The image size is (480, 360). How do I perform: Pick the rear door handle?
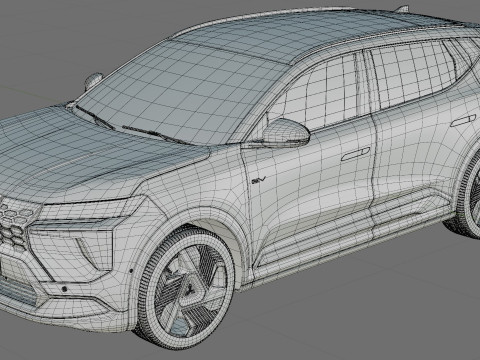(463, 120)
